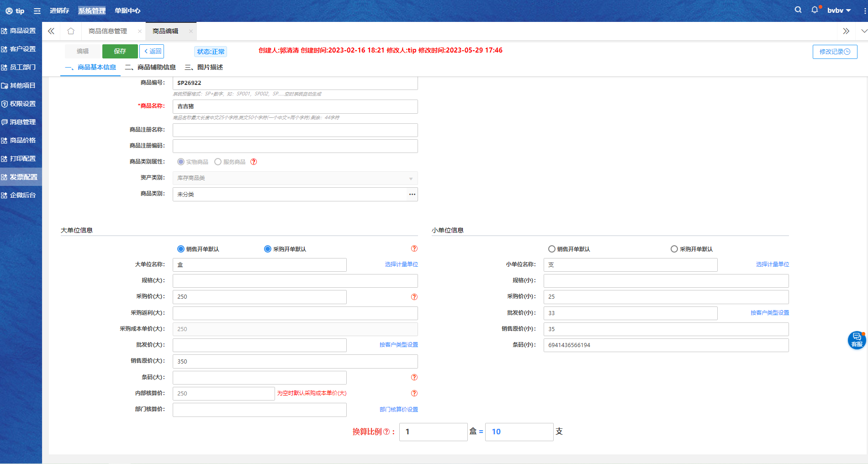Click the customer service chat icon

[x=857, y=340]
